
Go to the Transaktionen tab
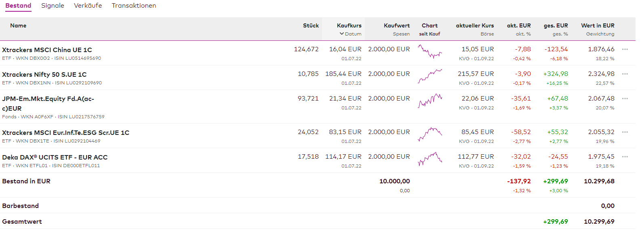[x=134, y=6]
